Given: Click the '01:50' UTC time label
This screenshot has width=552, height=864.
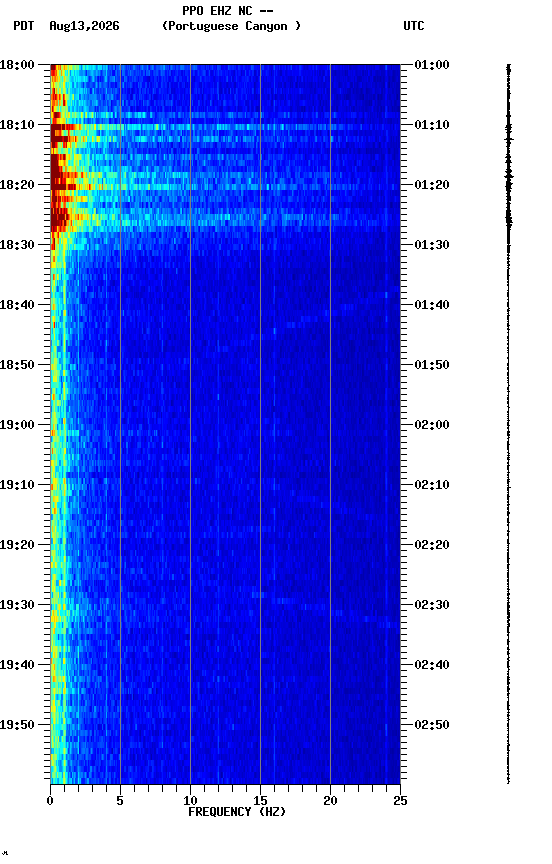Looking at the screenshot, I should pyautogui.click(x=432, y=365).
